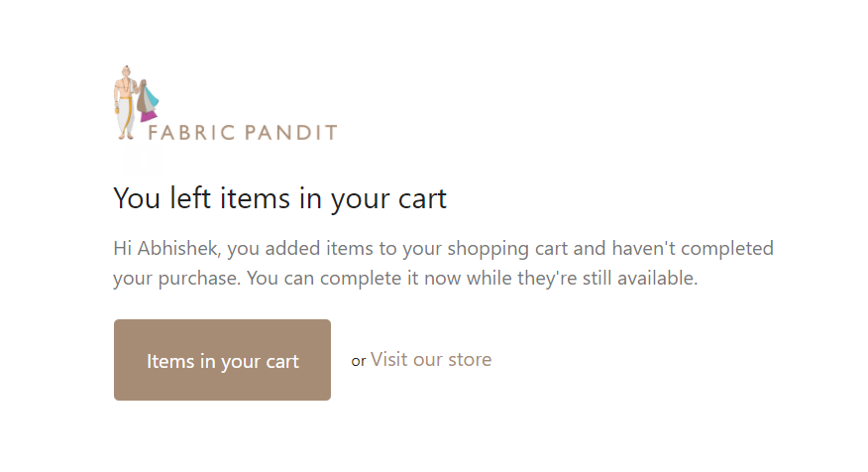868x472 pixels.
Task: Click the pandit figure in the logo
Action: (126, 102)
